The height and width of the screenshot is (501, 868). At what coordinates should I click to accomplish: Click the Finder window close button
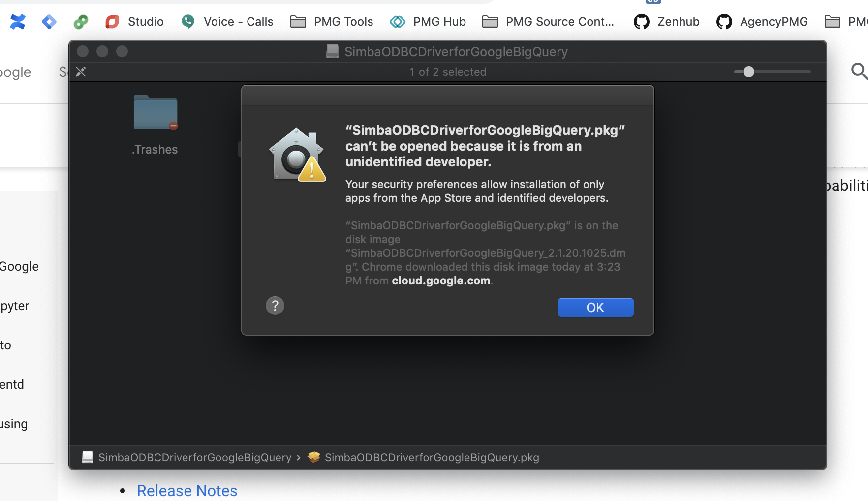tap(83, 51)
